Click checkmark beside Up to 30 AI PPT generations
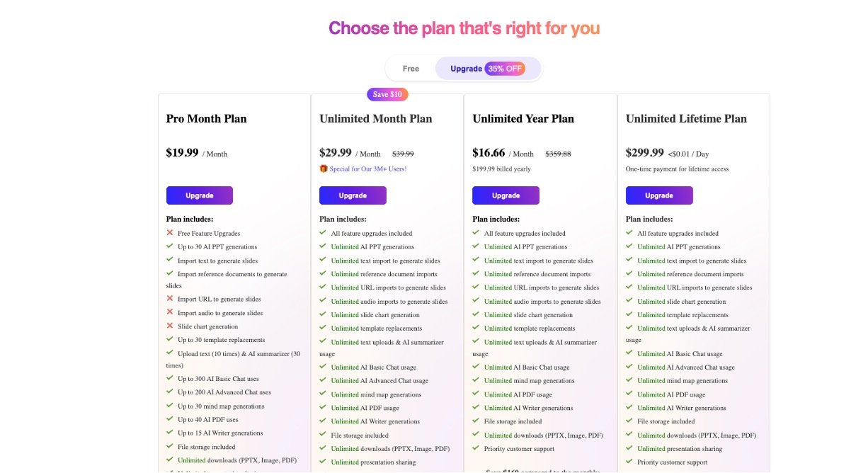The image size is (868, 473). 170,246
